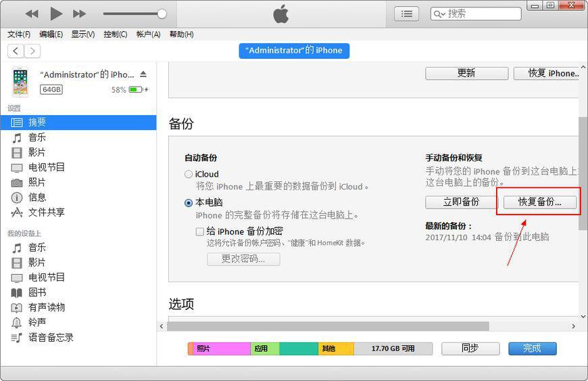Open the 帮助(H) menu
588x381 pixels.
(182, 34)
